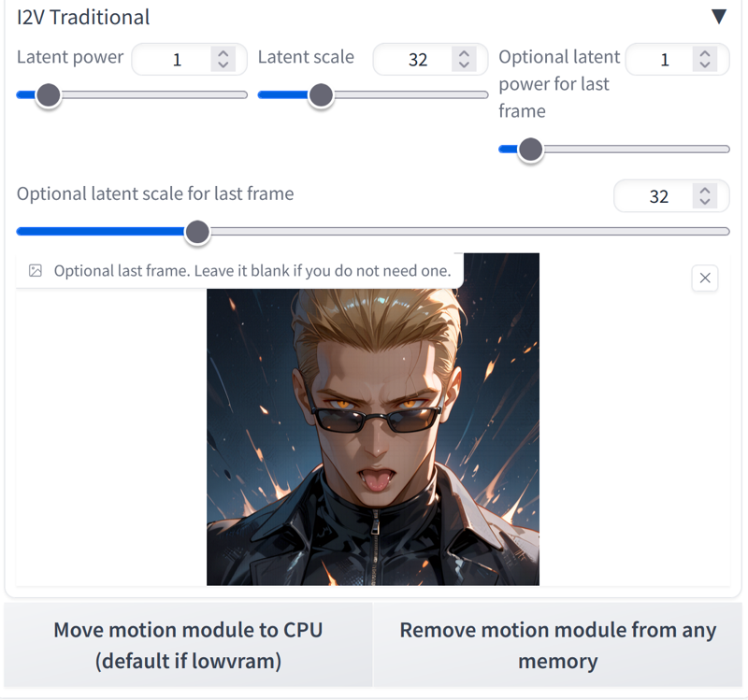748x700 pixels.
Task: Adjust the Latent scale slider handle
Action: point(321,95)
